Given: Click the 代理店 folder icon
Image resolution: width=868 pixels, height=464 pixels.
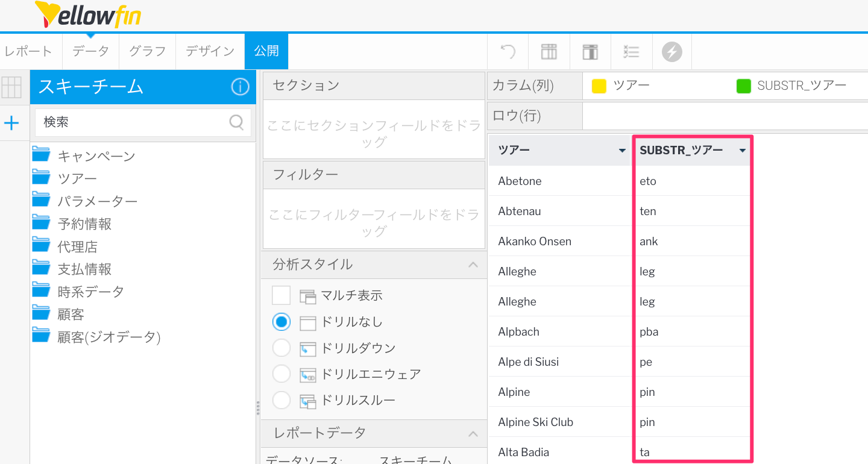Looking at the screenshot, I should pyautogui.click(x=41, y=245).
